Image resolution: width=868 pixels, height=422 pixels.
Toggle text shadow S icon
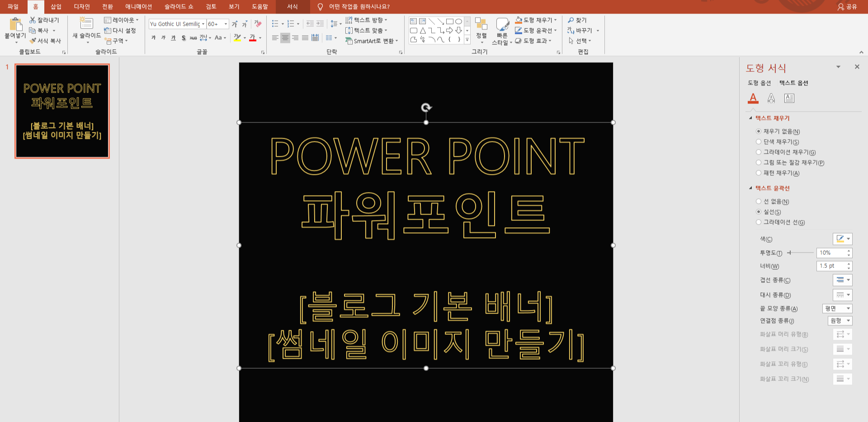point(184,38)
